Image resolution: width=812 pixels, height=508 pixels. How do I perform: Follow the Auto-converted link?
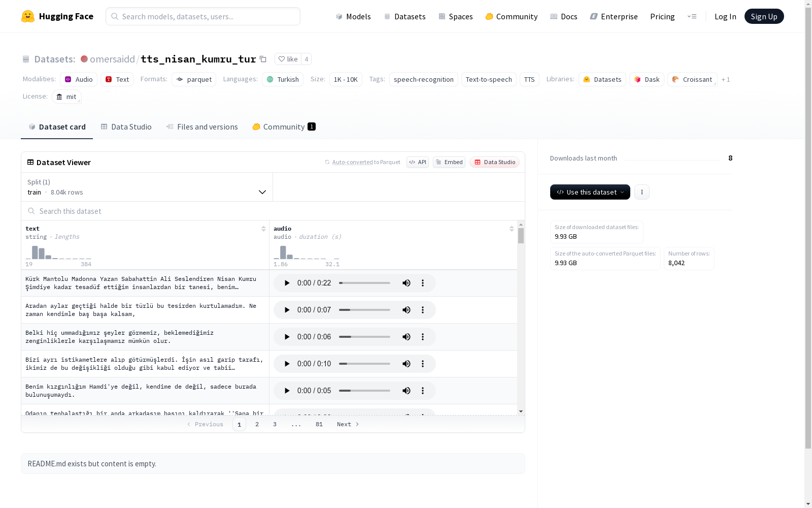[x=353, y=162]
